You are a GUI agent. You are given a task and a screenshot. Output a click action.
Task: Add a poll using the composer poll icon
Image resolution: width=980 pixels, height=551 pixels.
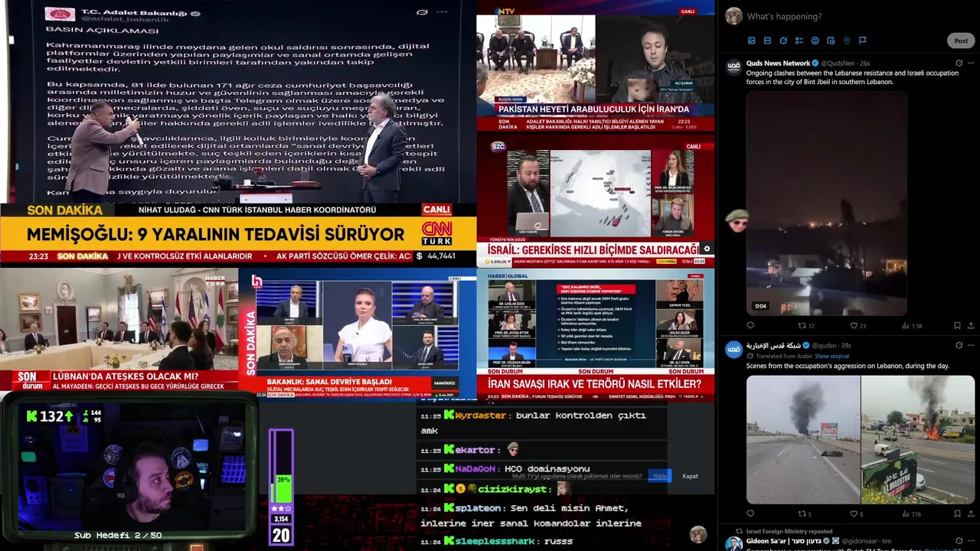click(799, 41)
